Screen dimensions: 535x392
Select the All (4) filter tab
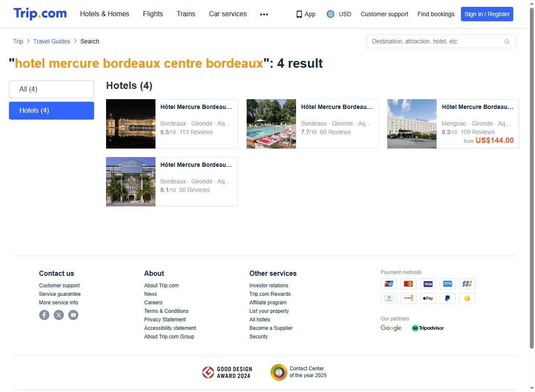click(x=52, y=89)
